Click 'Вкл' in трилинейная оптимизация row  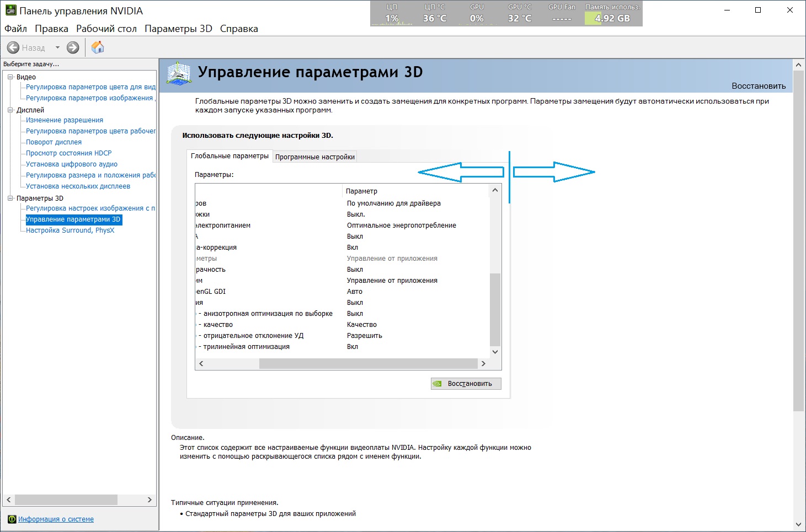point(353,347)
